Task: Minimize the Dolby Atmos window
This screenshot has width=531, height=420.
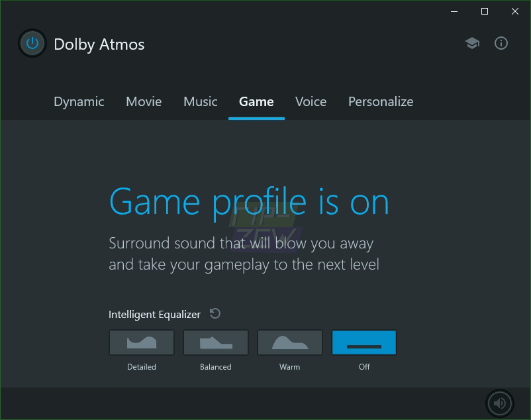Action: (454, 11)
